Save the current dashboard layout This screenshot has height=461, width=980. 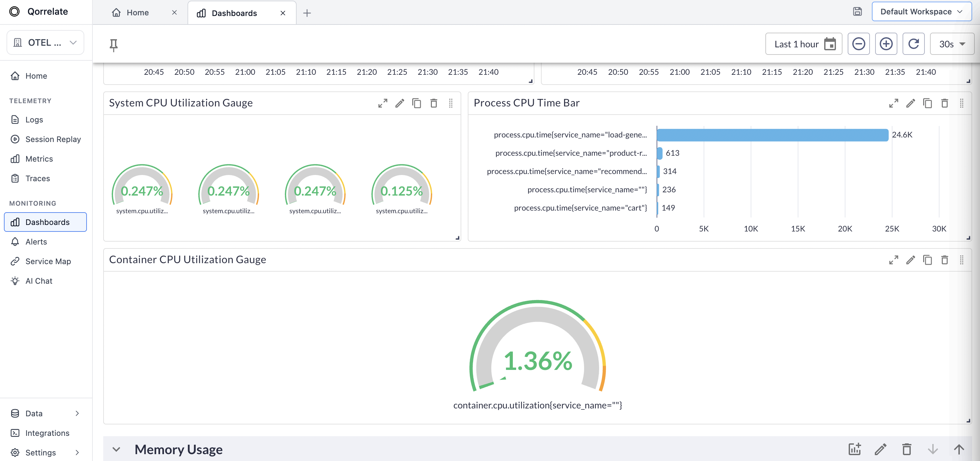(x=857, y=11)
